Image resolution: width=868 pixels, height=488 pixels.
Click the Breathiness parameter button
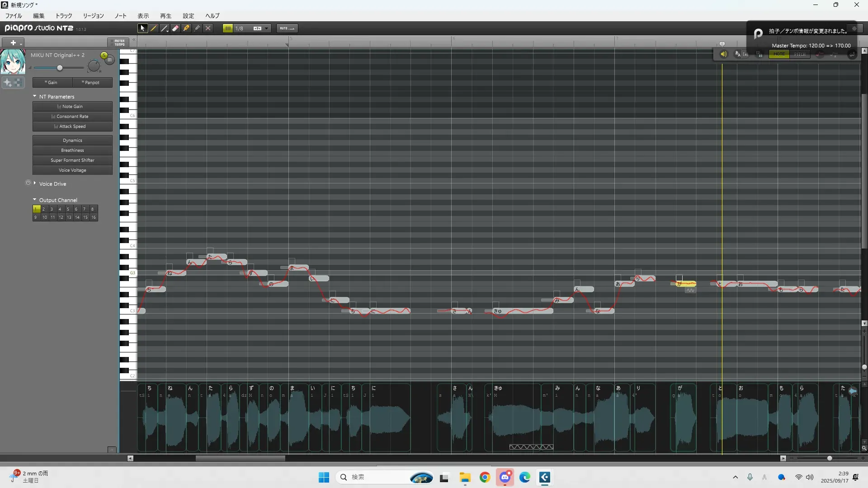point(72,150)
